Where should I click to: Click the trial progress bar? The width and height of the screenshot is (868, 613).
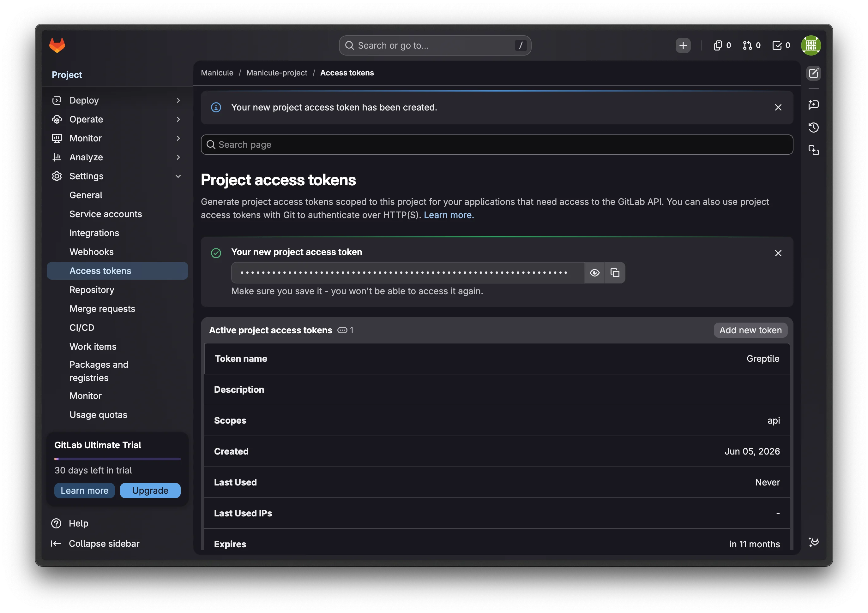pos(117,459)
